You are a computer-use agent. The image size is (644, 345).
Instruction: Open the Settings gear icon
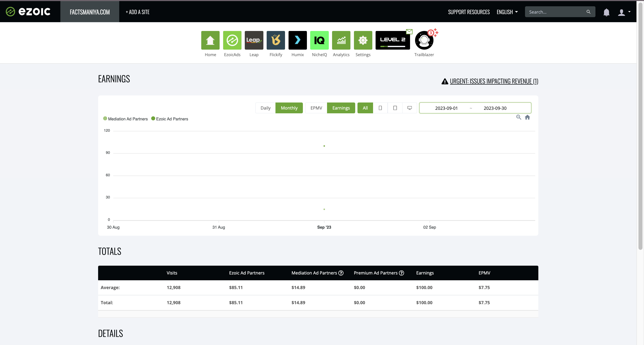tap(363, 40)
